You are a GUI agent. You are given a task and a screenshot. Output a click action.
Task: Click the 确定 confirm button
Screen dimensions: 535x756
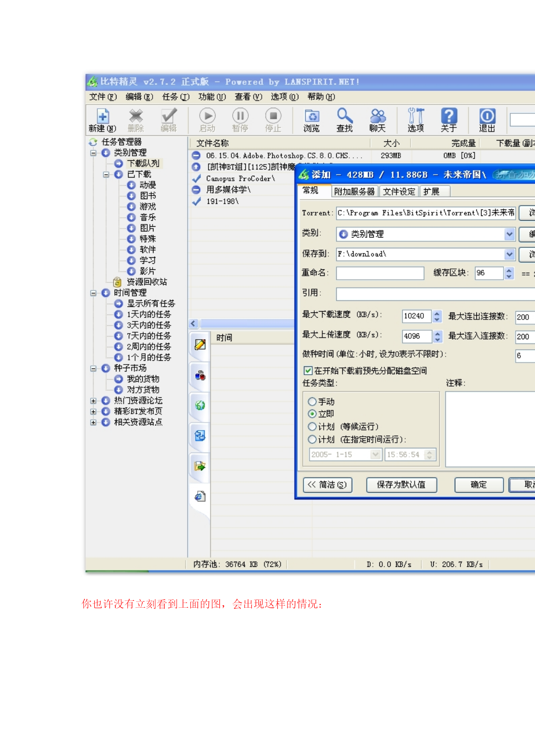[x=479, y=485]
